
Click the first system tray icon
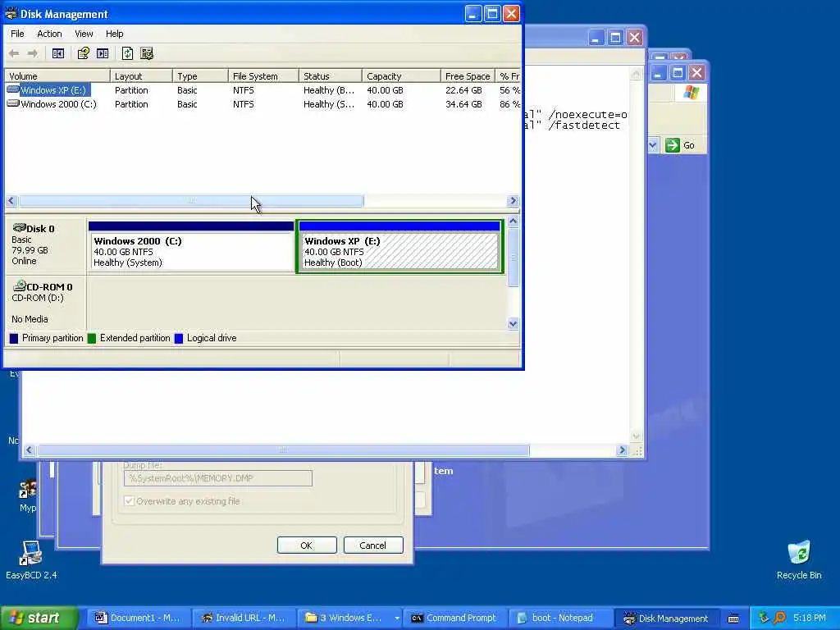tap(764, 618)
